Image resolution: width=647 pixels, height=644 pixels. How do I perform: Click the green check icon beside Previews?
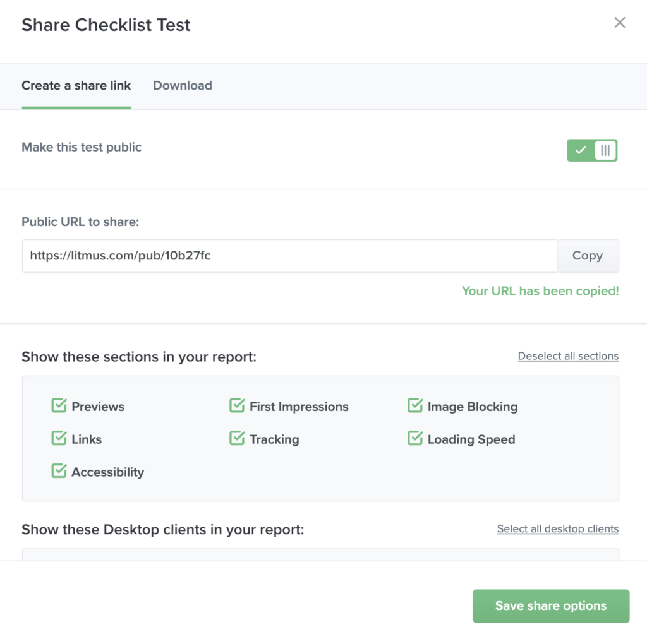coord(59,406)
